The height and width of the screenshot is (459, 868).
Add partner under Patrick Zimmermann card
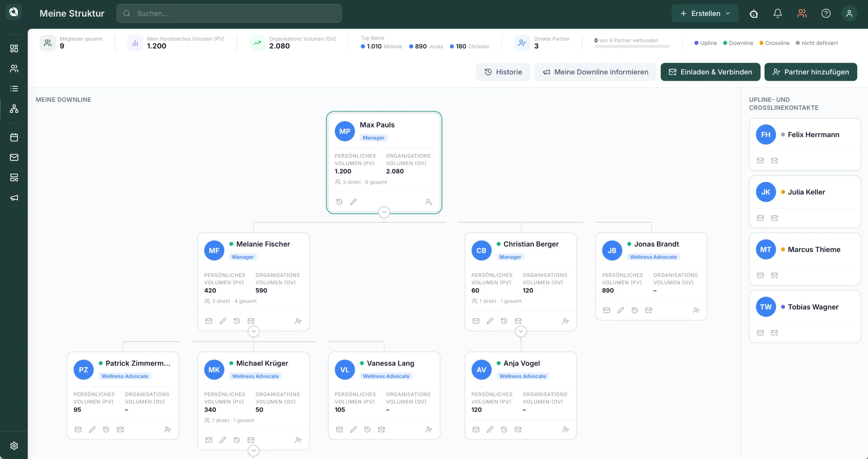coord(168,430)
